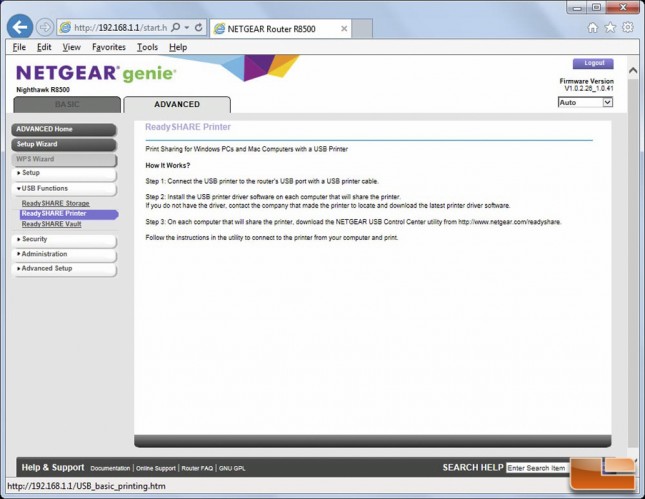Collapse the USB Functions section
This screenshot has height=499, width=645.
pos(64,188)
